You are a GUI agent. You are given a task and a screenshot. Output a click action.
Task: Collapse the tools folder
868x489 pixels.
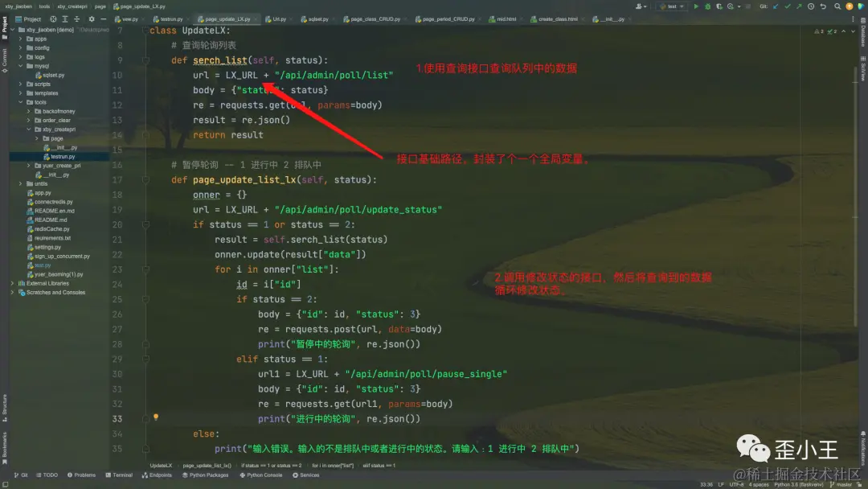pos(21,102)
